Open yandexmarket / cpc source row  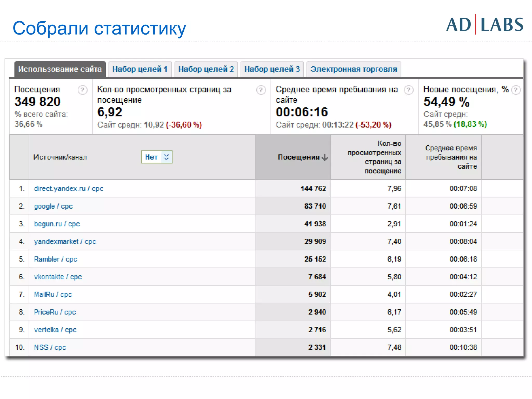pos(65,242)
